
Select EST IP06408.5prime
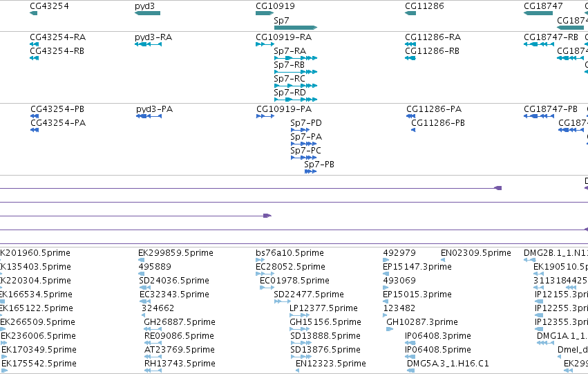point(410,357)
